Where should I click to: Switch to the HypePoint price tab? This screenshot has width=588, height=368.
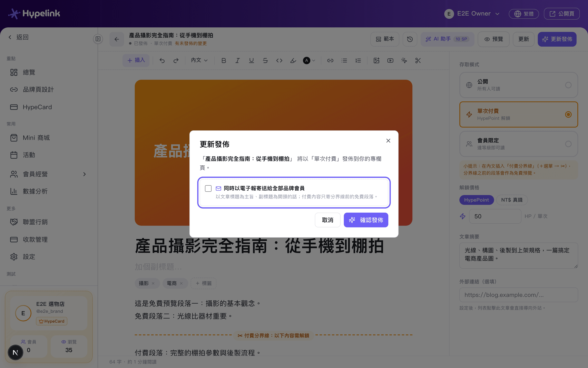coord(477,200)
